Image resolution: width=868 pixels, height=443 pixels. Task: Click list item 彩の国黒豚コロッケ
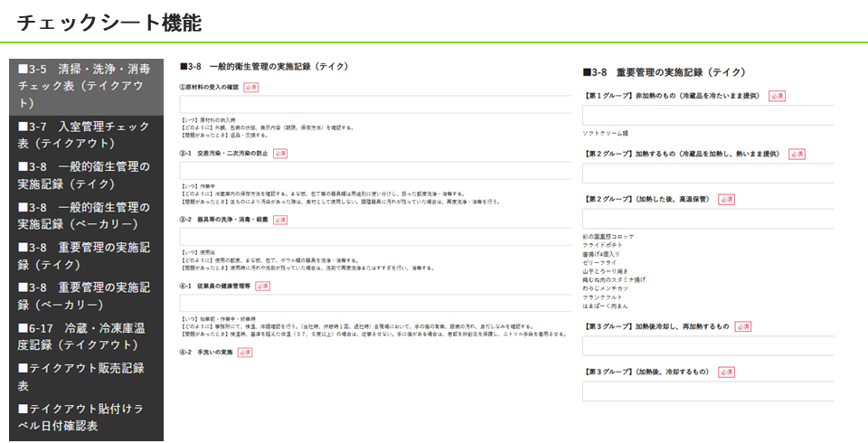pos(609,237)
